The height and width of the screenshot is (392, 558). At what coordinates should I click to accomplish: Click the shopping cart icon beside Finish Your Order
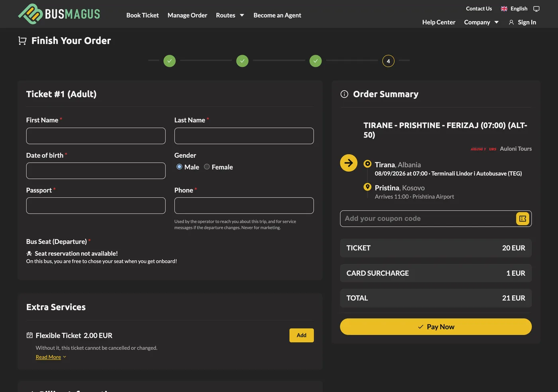[22, 41]
